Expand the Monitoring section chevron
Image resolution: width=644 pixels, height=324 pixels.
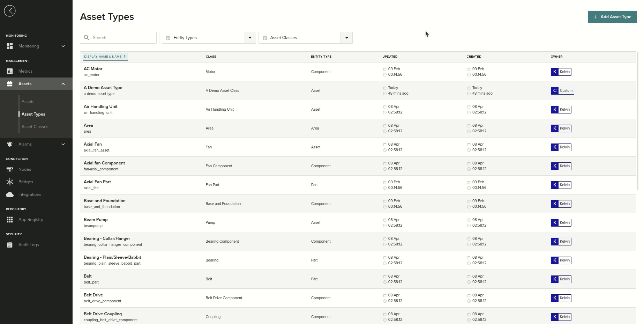[x=63, y=46]
